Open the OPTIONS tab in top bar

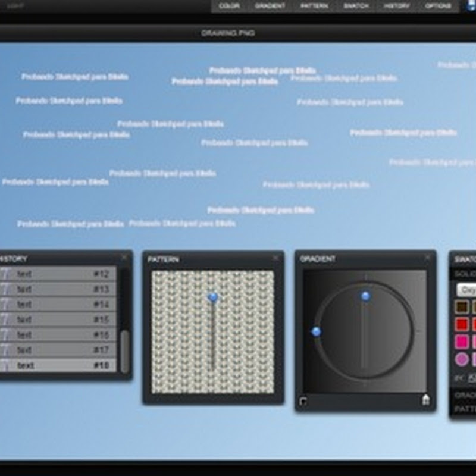coord(438,6)
